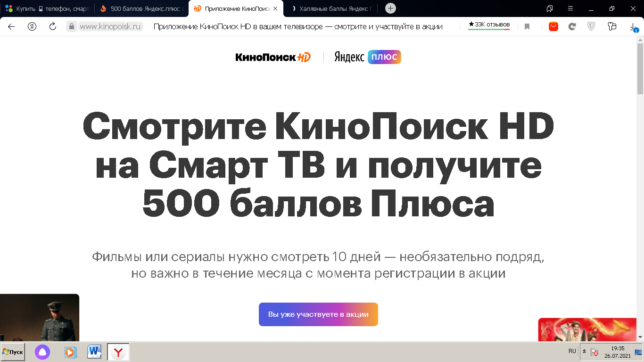Click the page vertical scrollbar thumb
Image resolution: width=644 pixels, height=362 pixels.
[640, 68]
